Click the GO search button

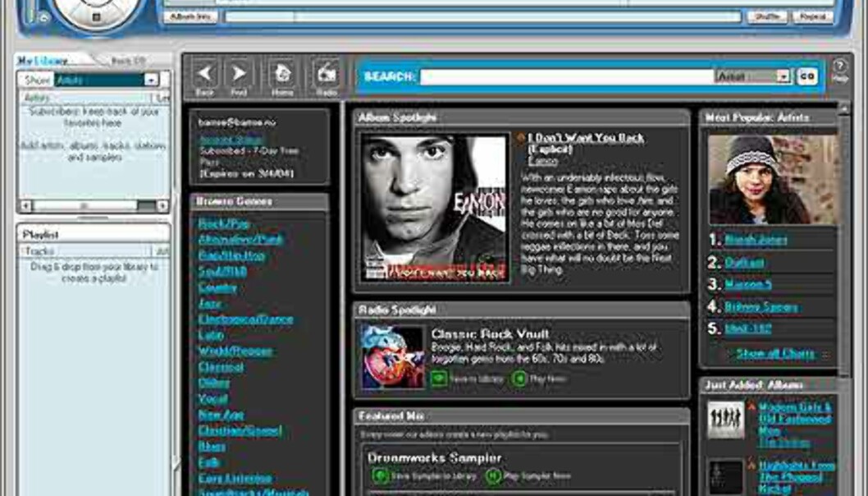click(807, 76)
